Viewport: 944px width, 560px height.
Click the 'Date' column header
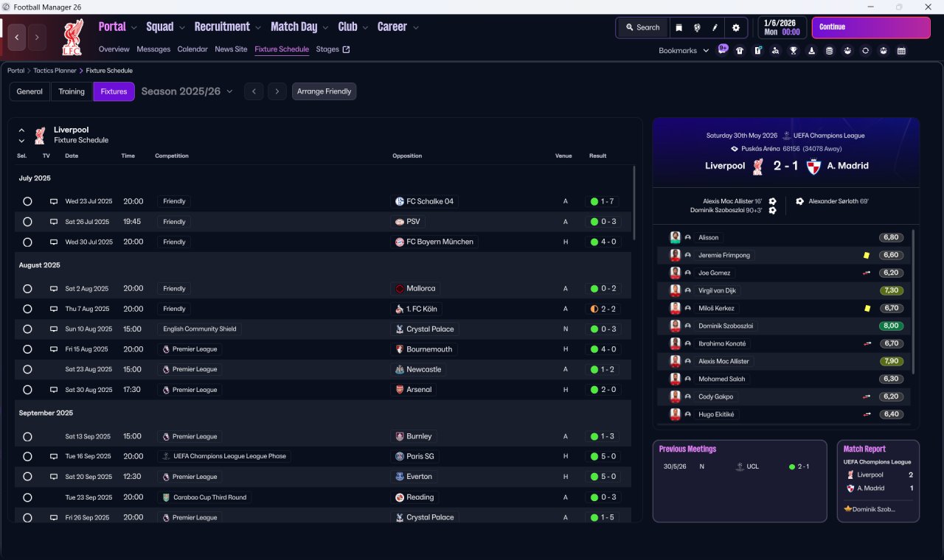point(72,156)
